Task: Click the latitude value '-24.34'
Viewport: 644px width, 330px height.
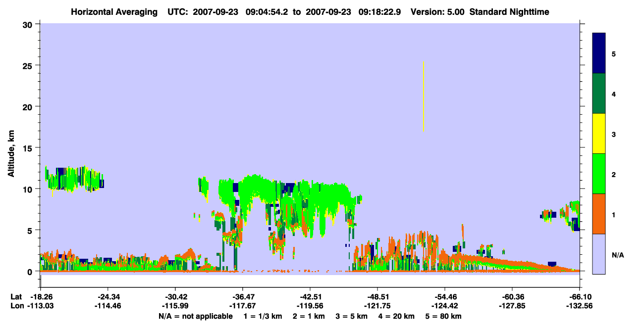Action: click(x=108, y=297)
